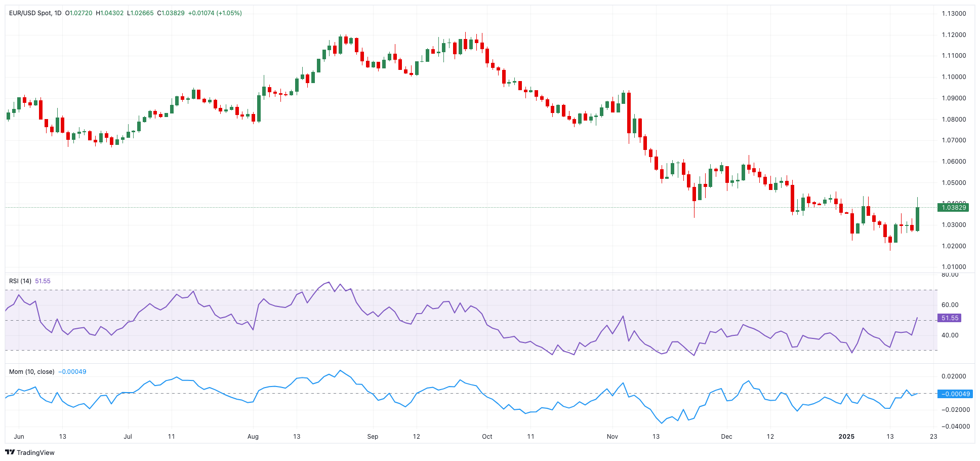980x461 pixels.
Task: Click the closing price C1.03829 value
Action: coord(171,13)
